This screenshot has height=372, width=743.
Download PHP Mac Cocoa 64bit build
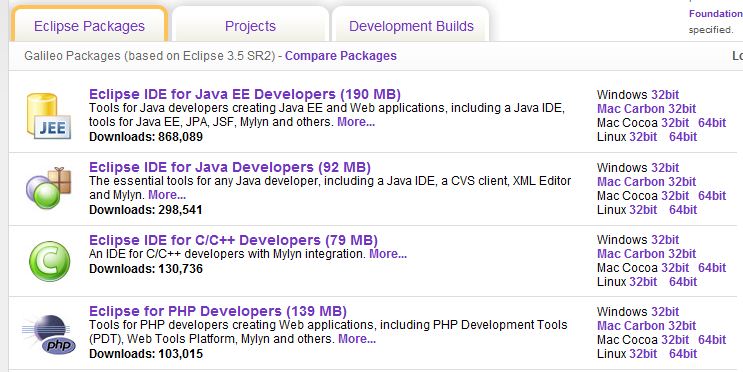tap(712, 340)
